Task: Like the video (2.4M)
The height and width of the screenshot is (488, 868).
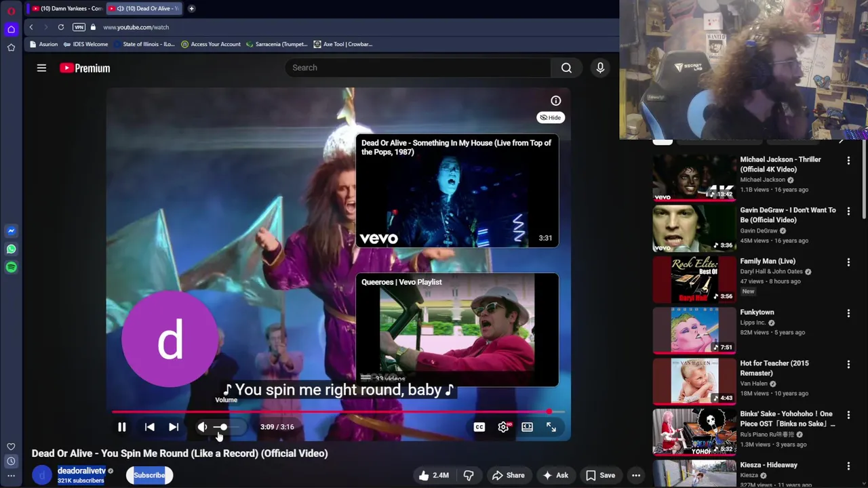Action: (x=433, y=475)
